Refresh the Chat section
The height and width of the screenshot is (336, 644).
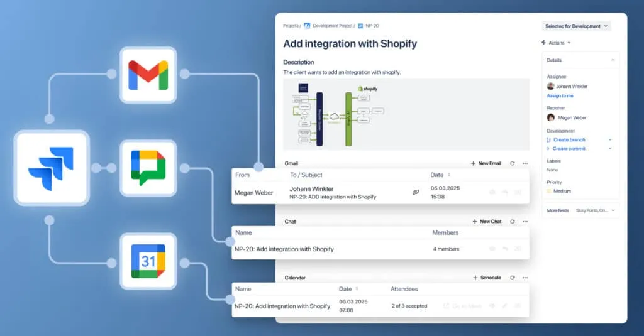[512, 222]
